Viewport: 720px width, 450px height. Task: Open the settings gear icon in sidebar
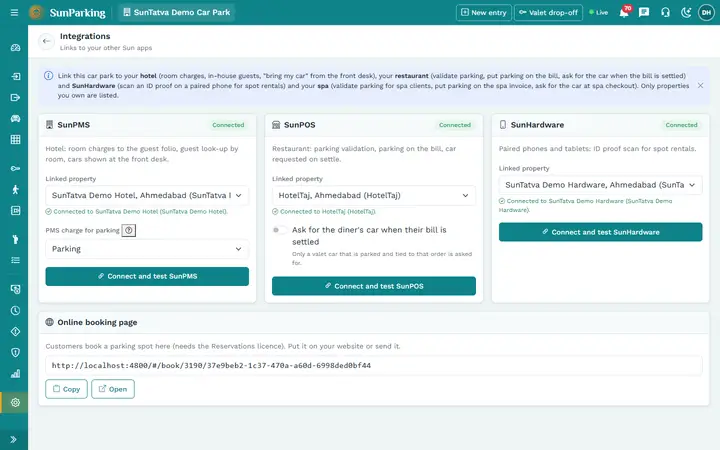click(x=15, y=403)
